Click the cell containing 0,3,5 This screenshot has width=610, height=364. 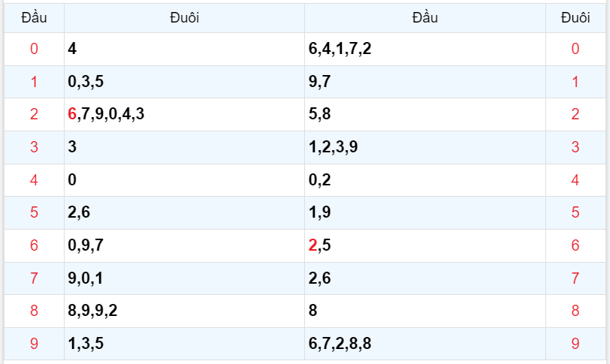click(x=86, y=82)
